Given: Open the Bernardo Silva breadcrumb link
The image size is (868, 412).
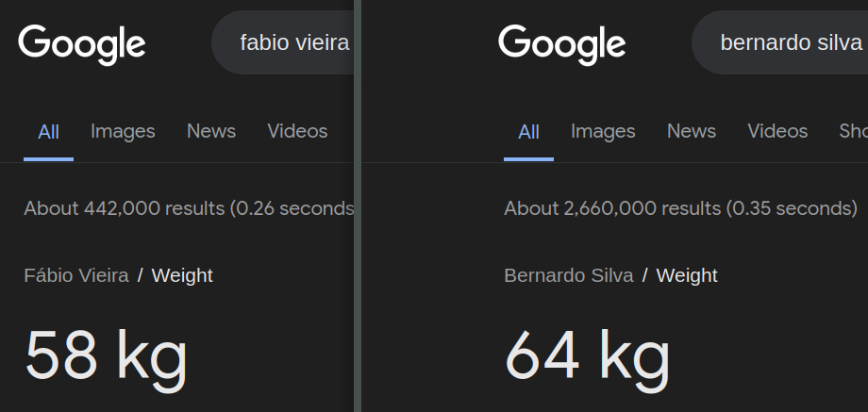Looking at the screenshot, I should tap(569, 275).
